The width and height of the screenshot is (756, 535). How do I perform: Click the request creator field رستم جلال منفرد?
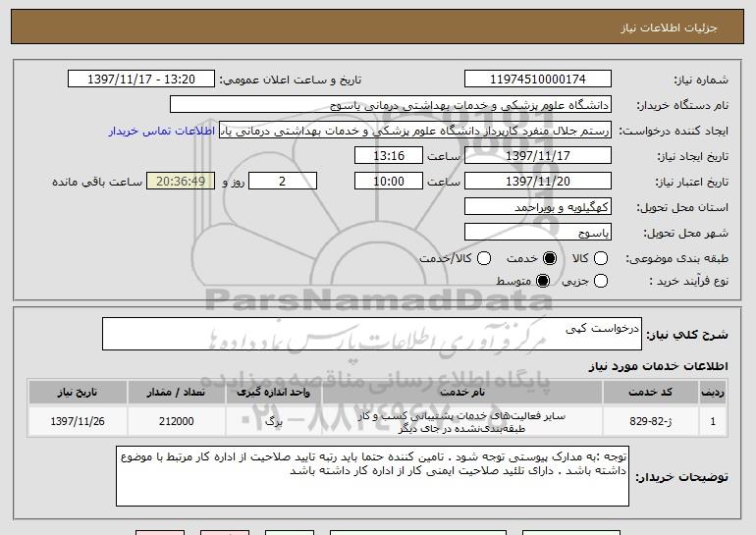[415, 131]
